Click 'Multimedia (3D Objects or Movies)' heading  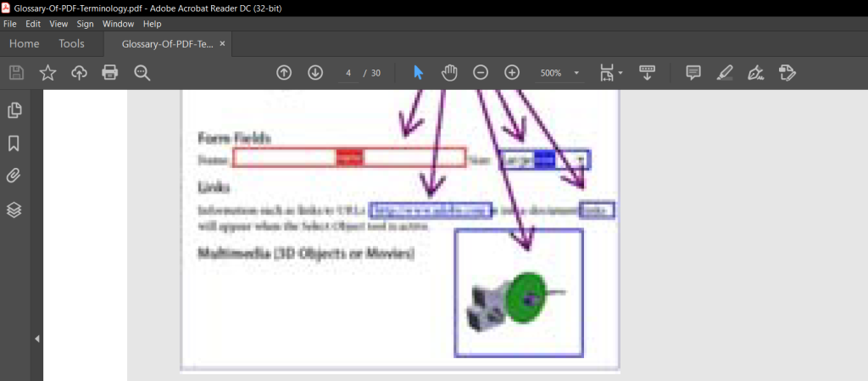[x=307, y=254]
